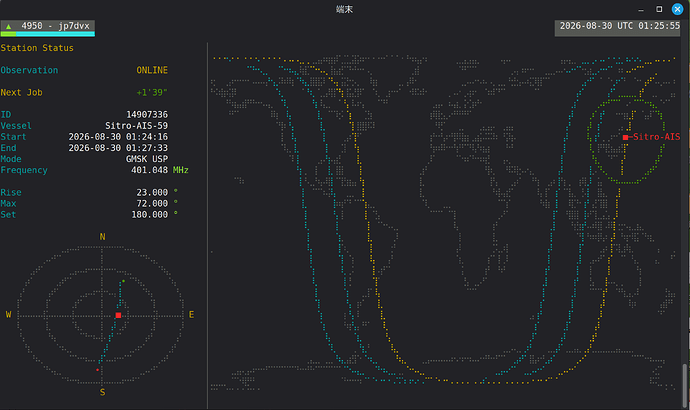
Task: Click the 'Frequency' field label
Action: coord(24,170)
